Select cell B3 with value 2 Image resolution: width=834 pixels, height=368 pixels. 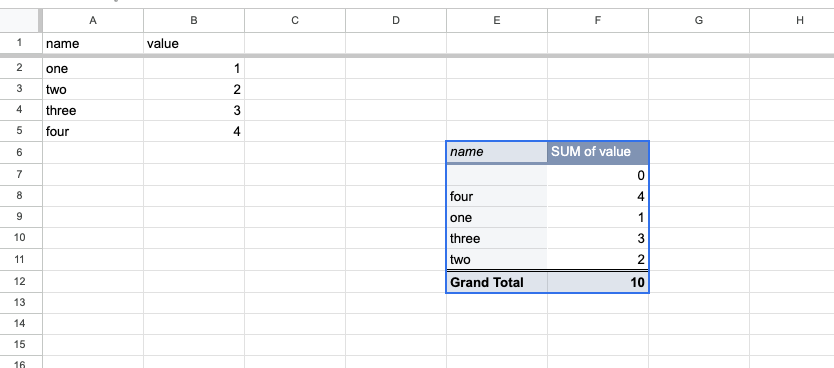(x=194, y=89)
